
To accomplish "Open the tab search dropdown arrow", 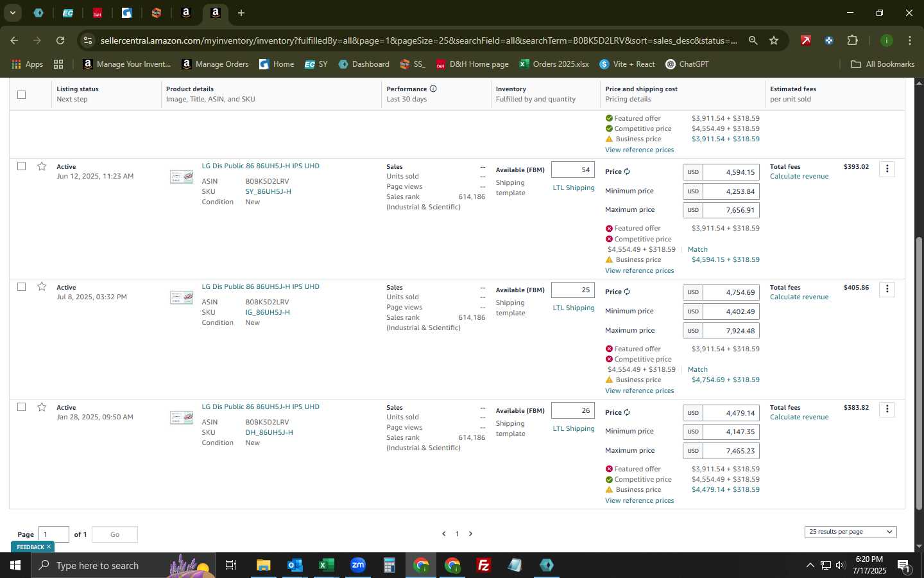I will pyautogui.click(x=12, y=13).
